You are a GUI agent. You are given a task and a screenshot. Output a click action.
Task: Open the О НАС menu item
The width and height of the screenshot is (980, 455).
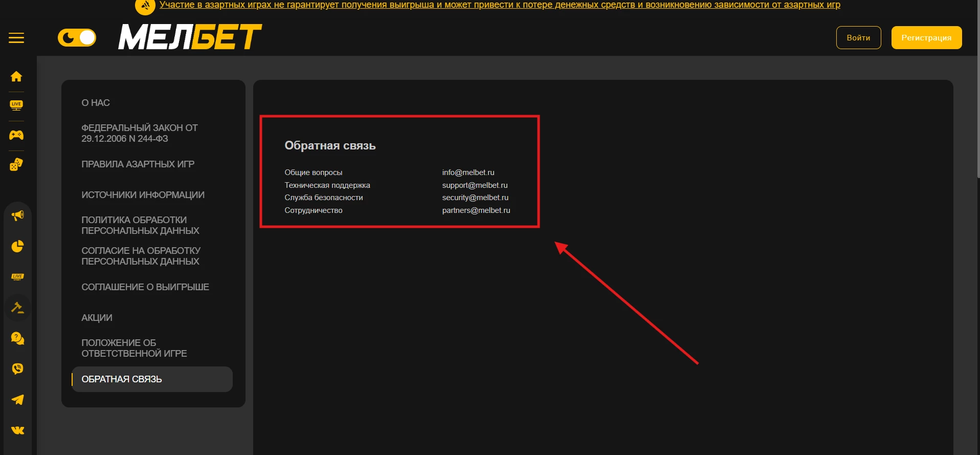tap(96, 103)
